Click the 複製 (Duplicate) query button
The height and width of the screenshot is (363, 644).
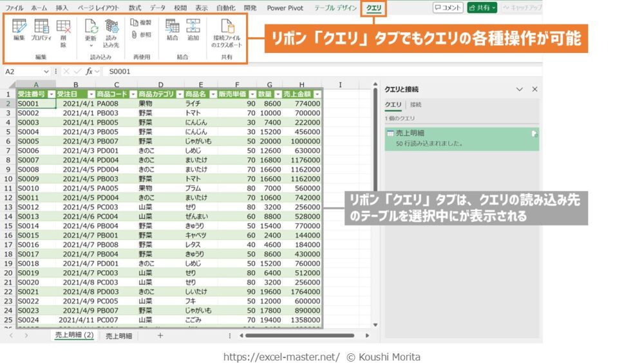point(140,22)
